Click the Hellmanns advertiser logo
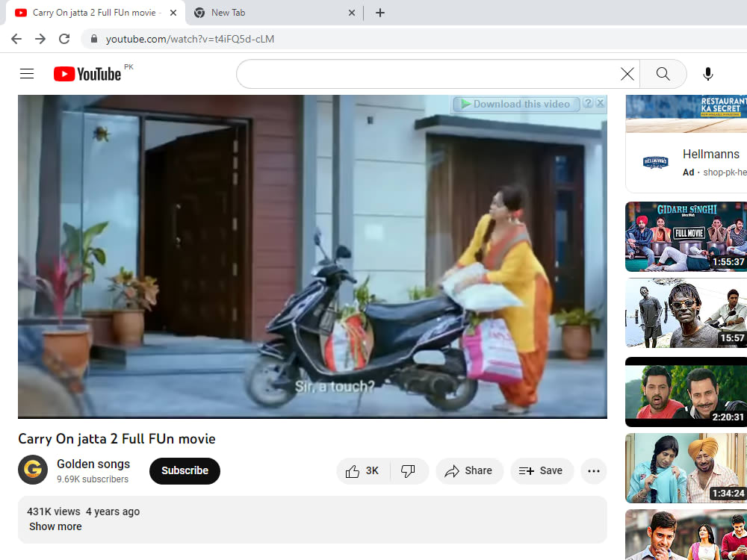This screenshot has height=560, width=747. tap(656, 162)
